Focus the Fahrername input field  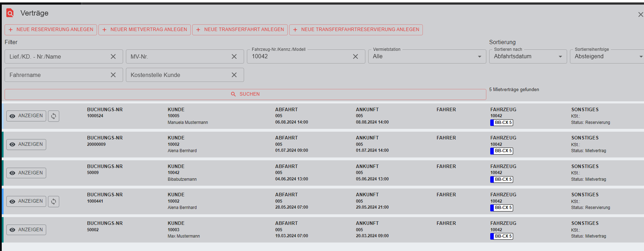[x=56, y=75]
